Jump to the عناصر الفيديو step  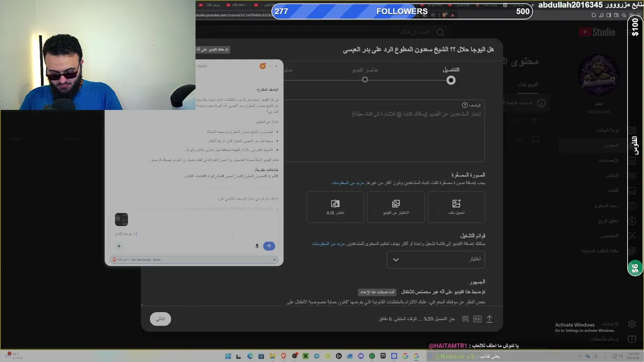click(365, 75)
